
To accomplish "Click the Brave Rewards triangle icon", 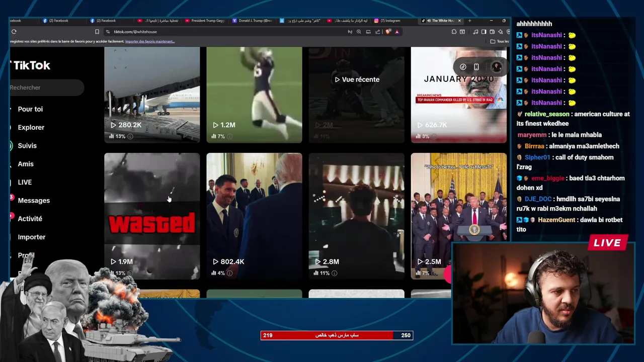I will 397,32.
